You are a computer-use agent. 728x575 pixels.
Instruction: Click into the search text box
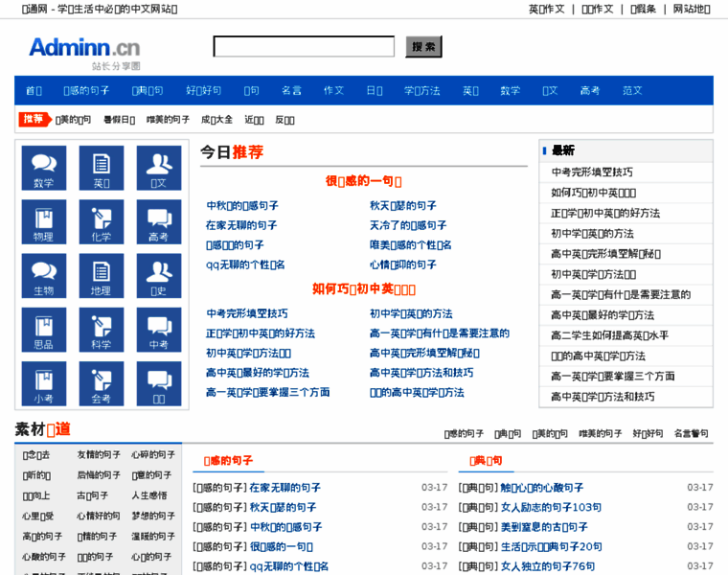[x=303, y=47]
